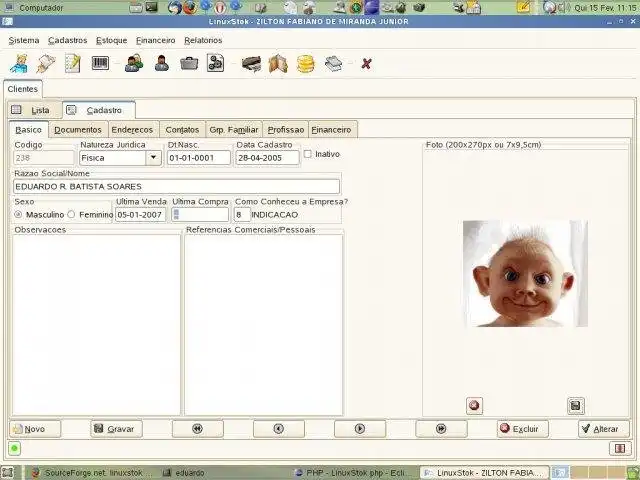The image size is (640, 480).
Task: Click the Excluir button
Action: (522, 429)
